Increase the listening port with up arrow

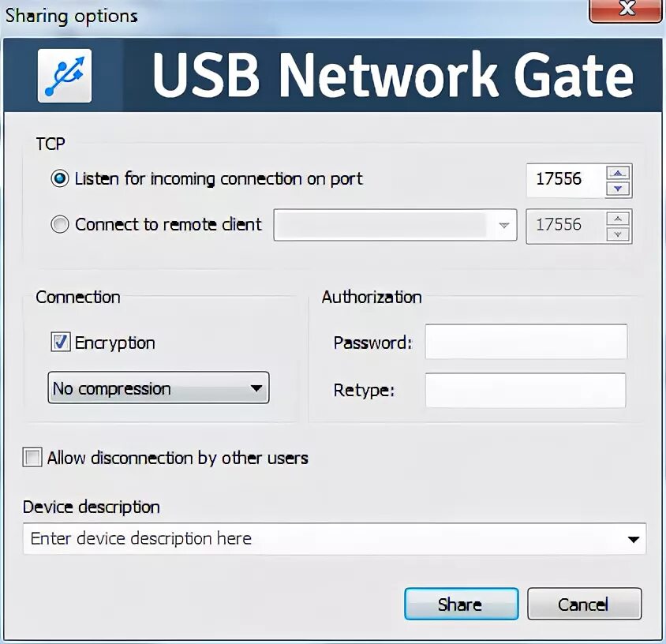coord(618,173)
